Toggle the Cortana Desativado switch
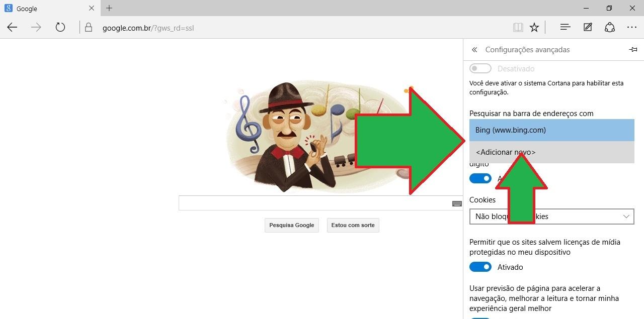 [480, 68]
